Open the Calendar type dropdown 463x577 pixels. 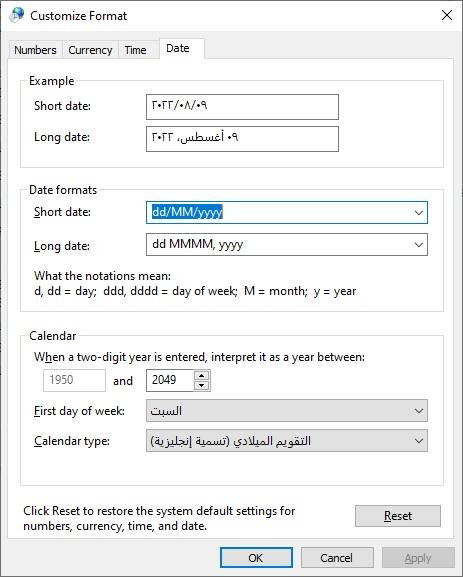(287, 440)
